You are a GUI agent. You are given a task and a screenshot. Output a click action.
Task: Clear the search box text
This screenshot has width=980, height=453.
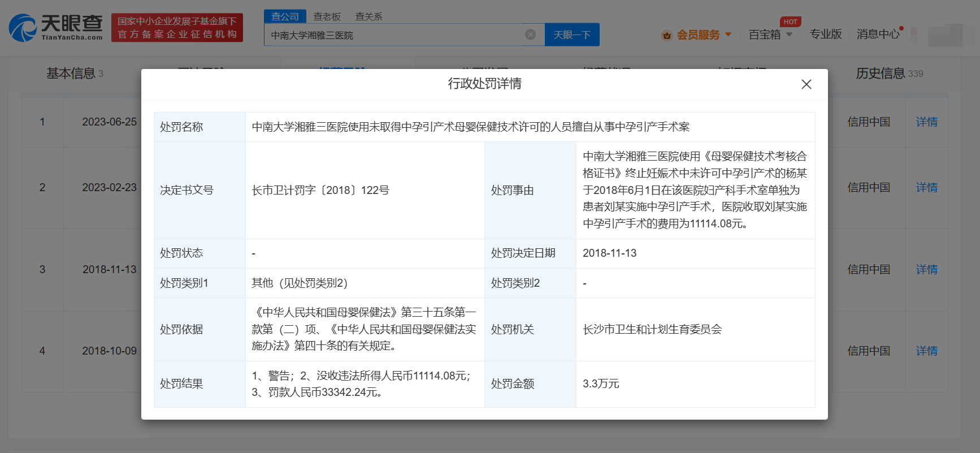tap(530, 34)
